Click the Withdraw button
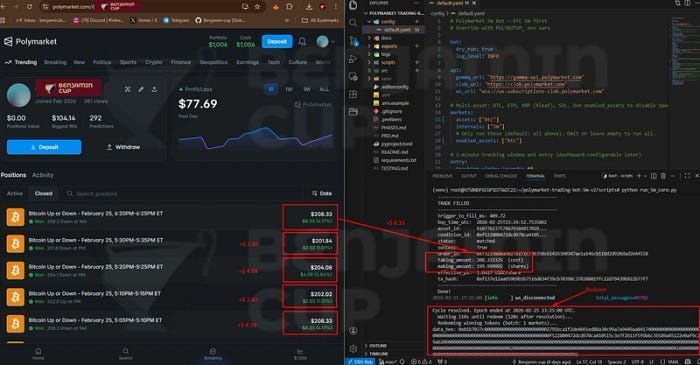 123,147
